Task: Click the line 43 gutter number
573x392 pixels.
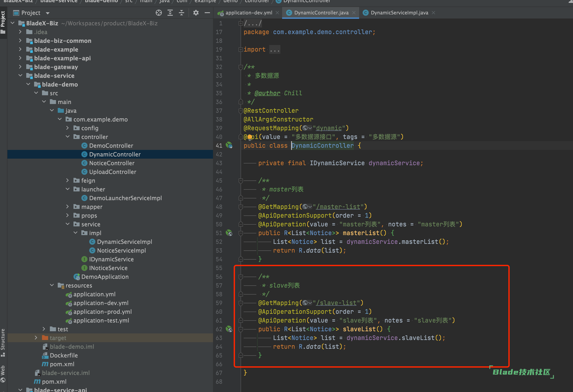Action: pos(219,163)
